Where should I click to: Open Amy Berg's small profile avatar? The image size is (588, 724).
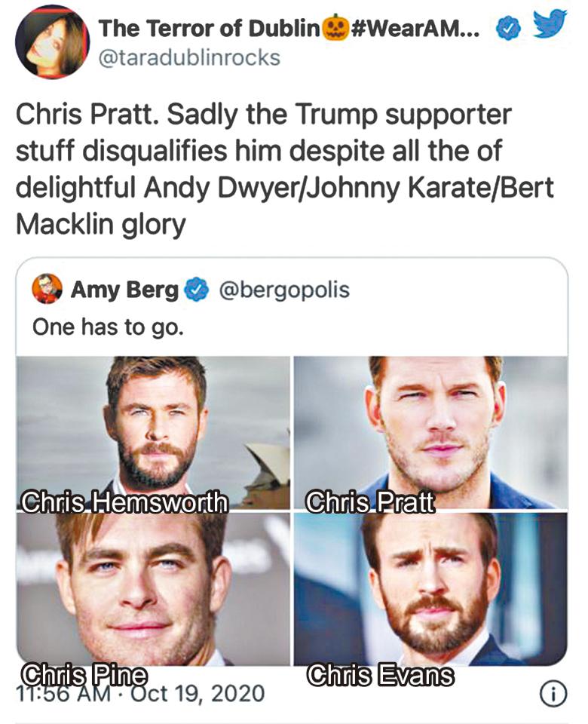[47, 289]
